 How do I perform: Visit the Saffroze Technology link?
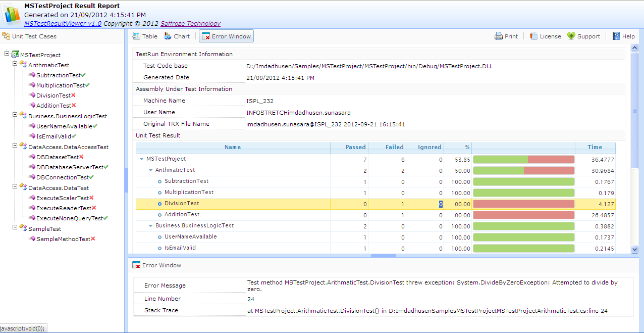click(x=190, y=23)
